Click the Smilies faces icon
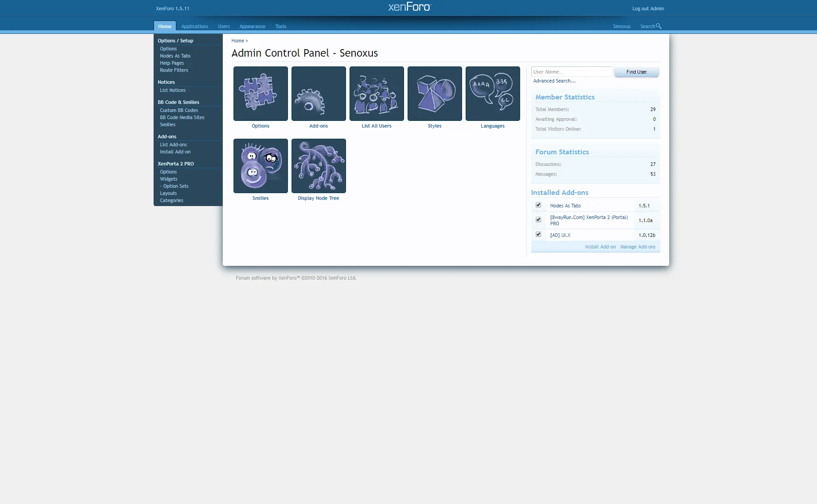This screenshot has height=504, width=817. point(261,166)
